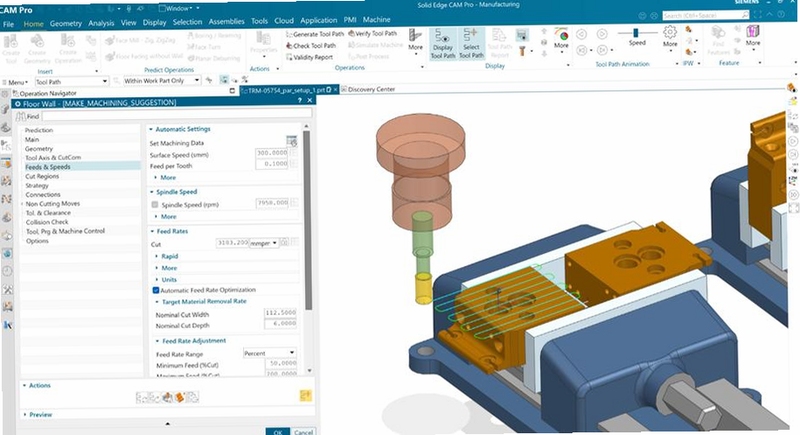Open Set Machining Data icon
The image size is (800, 435).
pyautogui.click(x=292, y=141)
